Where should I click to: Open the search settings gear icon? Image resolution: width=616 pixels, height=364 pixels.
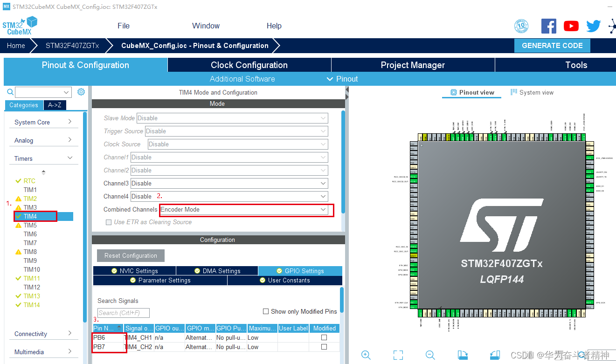point(81,92)
